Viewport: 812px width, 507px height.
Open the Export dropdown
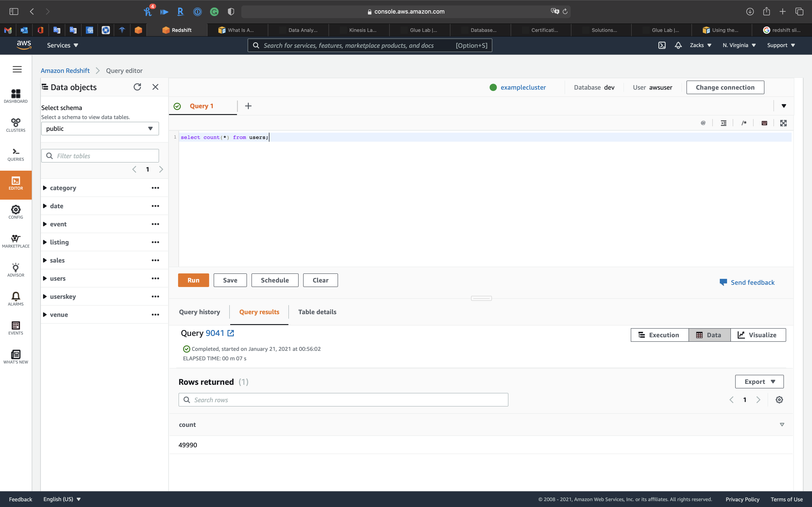(x=759, y=382)
